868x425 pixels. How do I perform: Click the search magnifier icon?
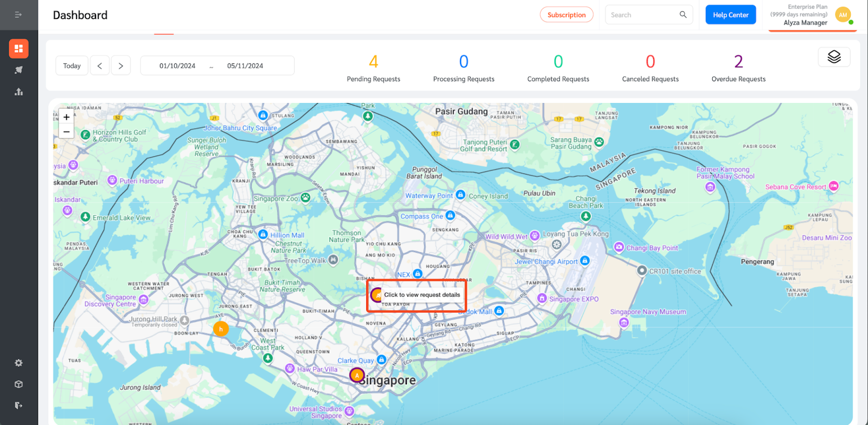tap(683, 15)
